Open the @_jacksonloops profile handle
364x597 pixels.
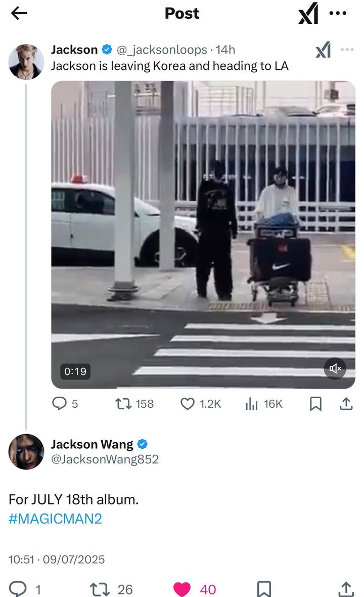(x=161, y=50)
